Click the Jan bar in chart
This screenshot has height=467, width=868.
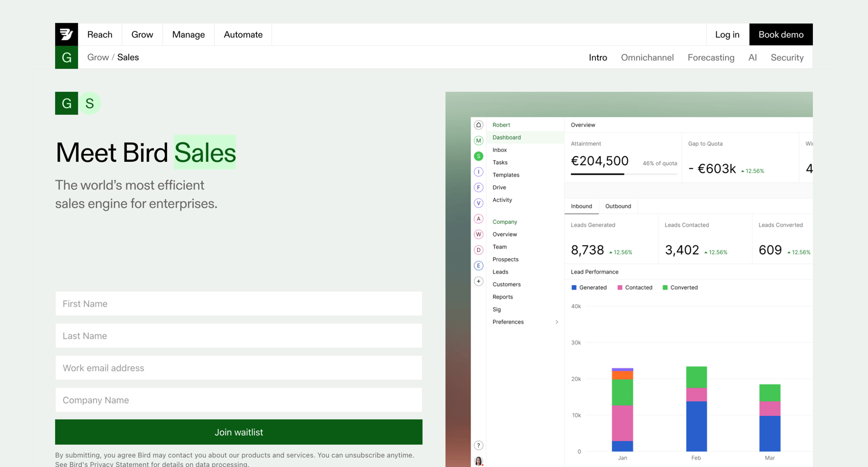[x=622, y=410]
